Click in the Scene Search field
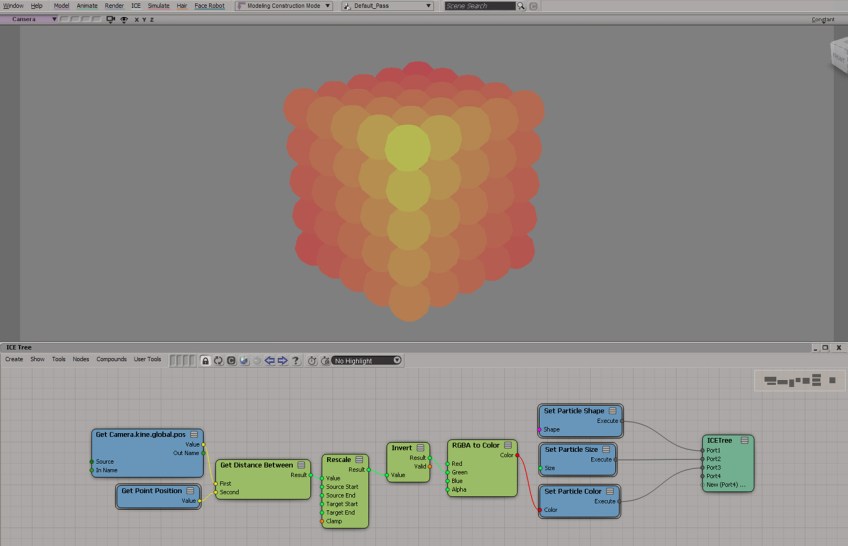The height and width of the screenshot is (546, 848). [x=480, y=6]
